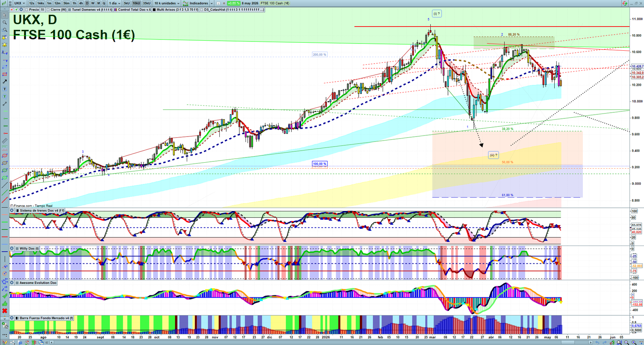Select the red ellipse drawing tool

pyautogui.click(x=4, y=155)
